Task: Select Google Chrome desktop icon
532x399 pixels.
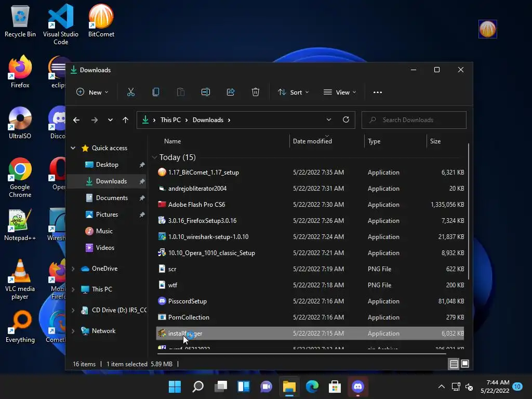Action: pos(20,178)
